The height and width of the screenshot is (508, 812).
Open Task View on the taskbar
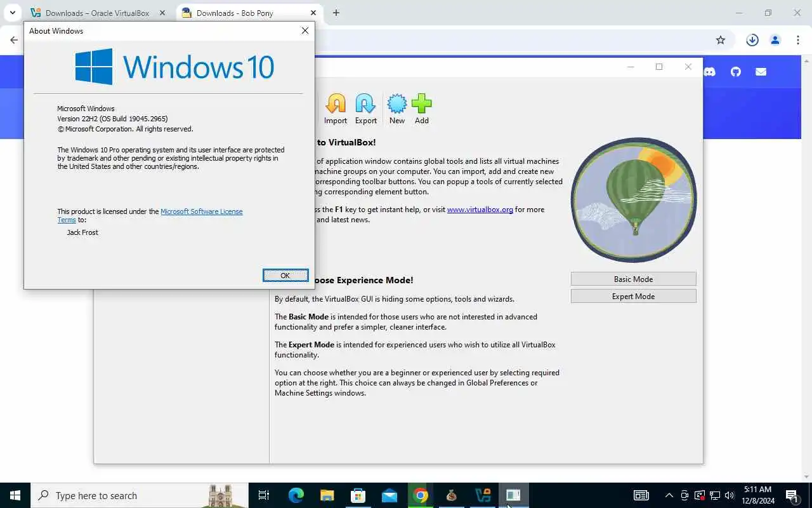pyautogui.click(x=264, y=495)
